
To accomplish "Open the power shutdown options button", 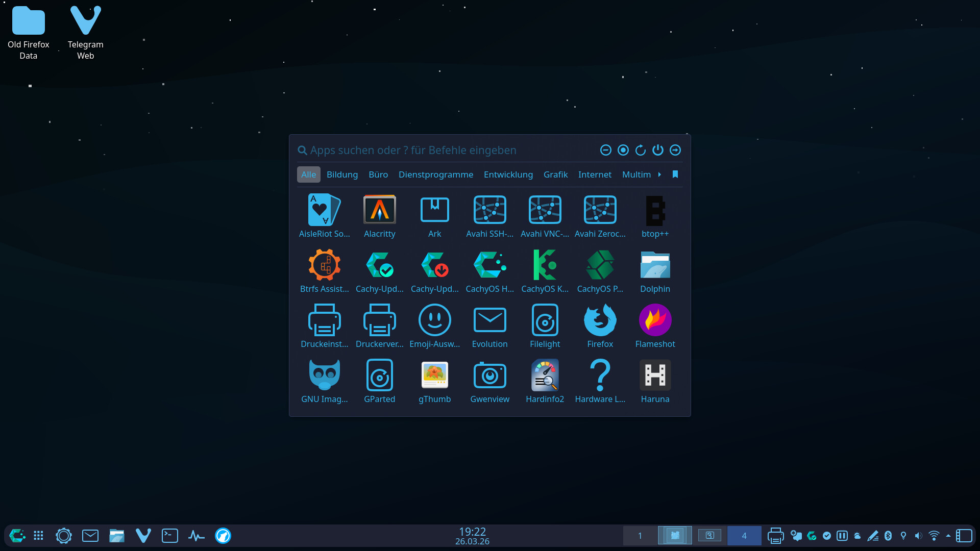I will [x=658, y=150].
